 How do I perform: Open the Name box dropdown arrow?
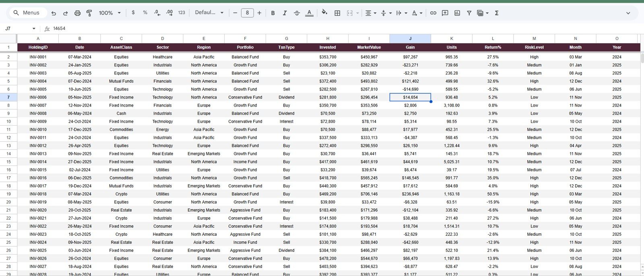pyautogui.click(x=34, y=29)
